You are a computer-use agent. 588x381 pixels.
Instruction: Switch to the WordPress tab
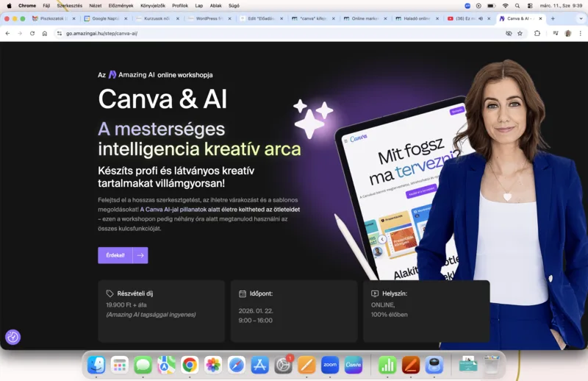[208, 18]
